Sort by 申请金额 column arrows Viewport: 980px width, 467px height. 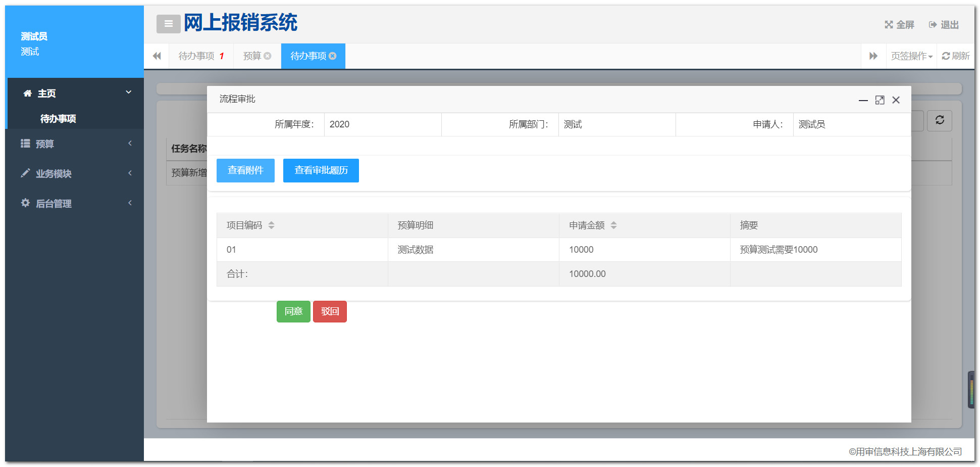(x=613, y=225)
